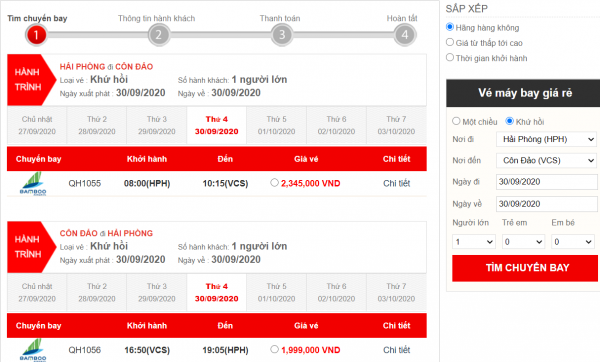Click step 1 circle Tìm chuyến bay

(36, 35)
